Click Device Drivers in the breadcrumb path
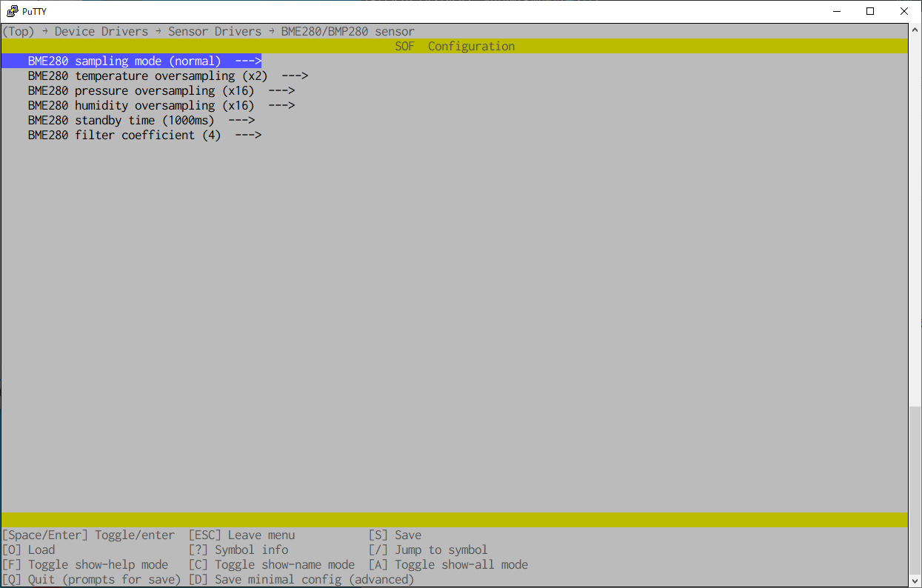Image resolution: width=922 pixels, height=588 pixels. click(x=101, y=32)
